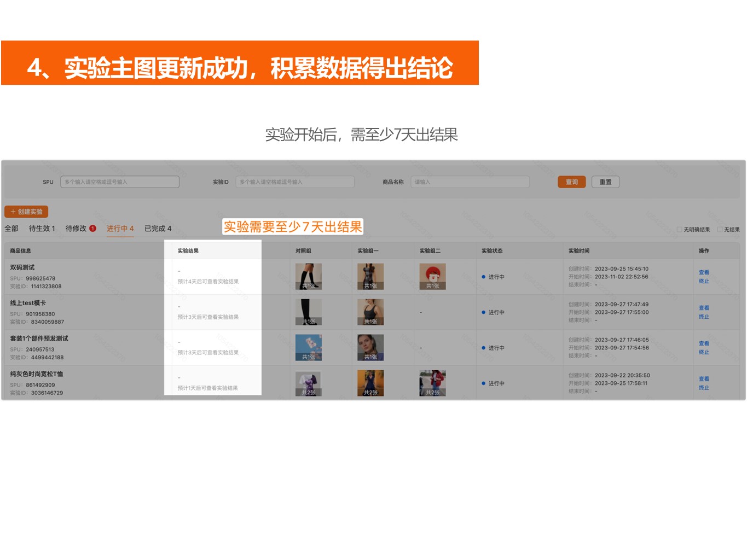Screen dimensions: 747x560
Task: Select the 商品名称 text input
Action: pos(470,182)
